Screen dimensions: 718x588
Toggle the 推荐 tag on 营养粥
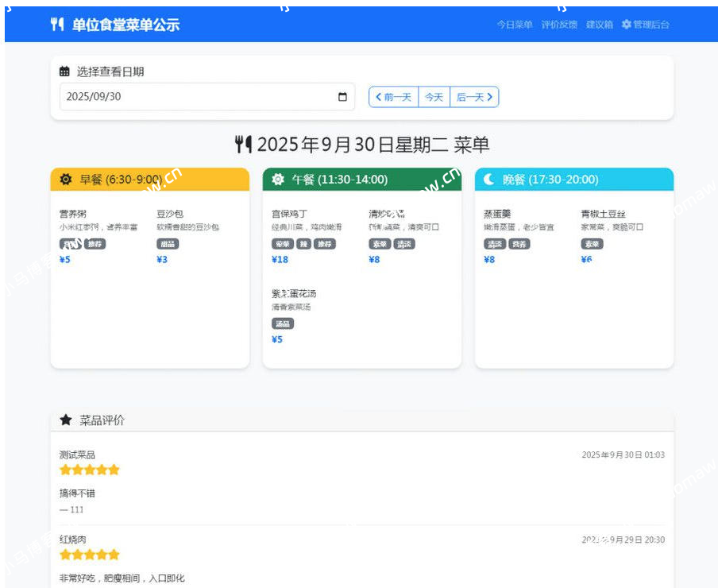(94, 245)
